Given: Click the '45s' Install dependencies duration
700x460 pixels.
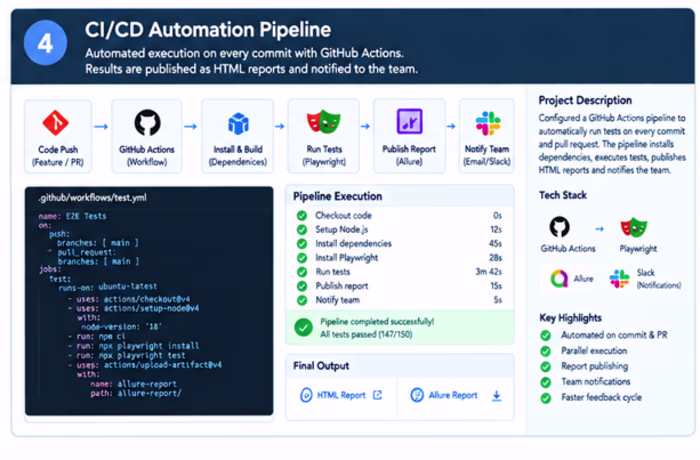Looking at the screenshot, I should coord(495,243).
